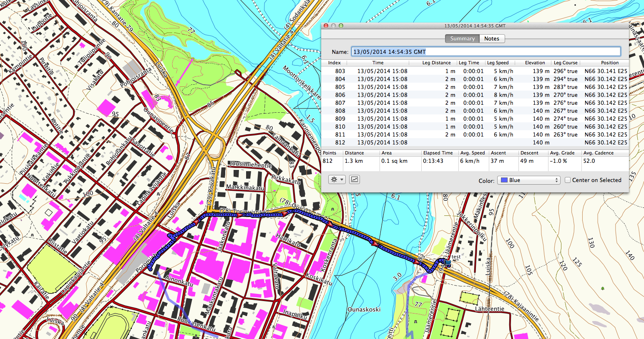Screen dimensions: 644x339
Task: Sort table by Time column header
Action: pyautogui.click(x=378, y=63)
